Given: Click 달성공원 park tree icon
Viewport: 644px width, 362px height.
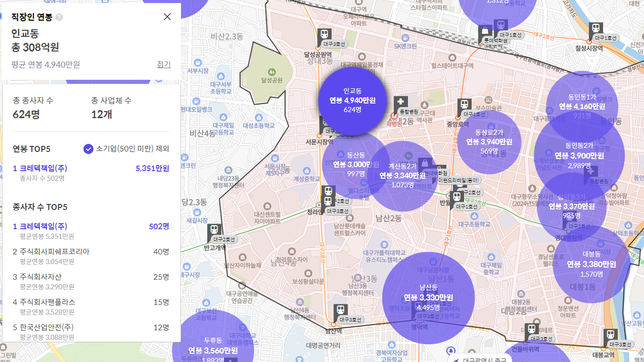Looking at the screenshot, I should [271, 72].
